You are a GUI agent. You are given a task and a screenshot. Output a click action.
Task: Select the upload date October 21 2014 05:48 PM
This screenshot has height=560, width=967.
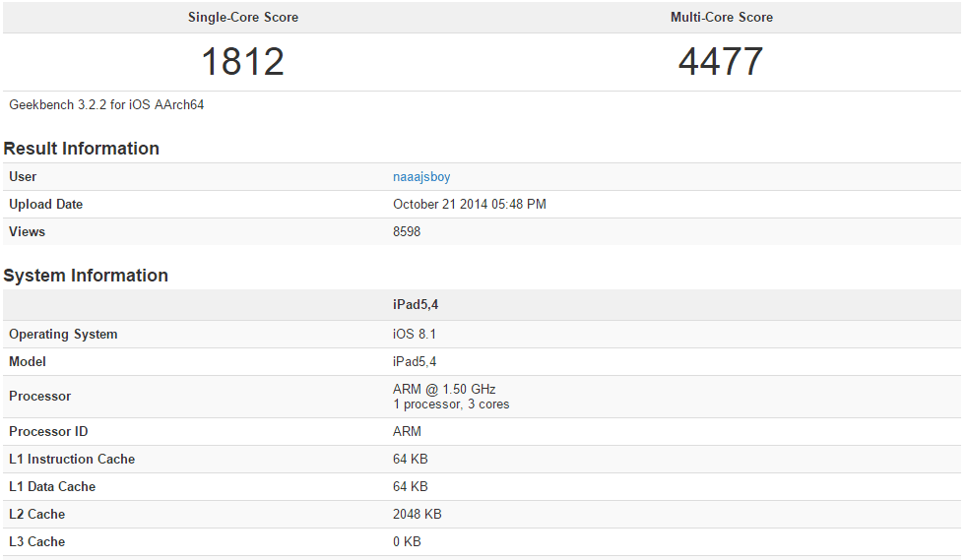(470, 204)
